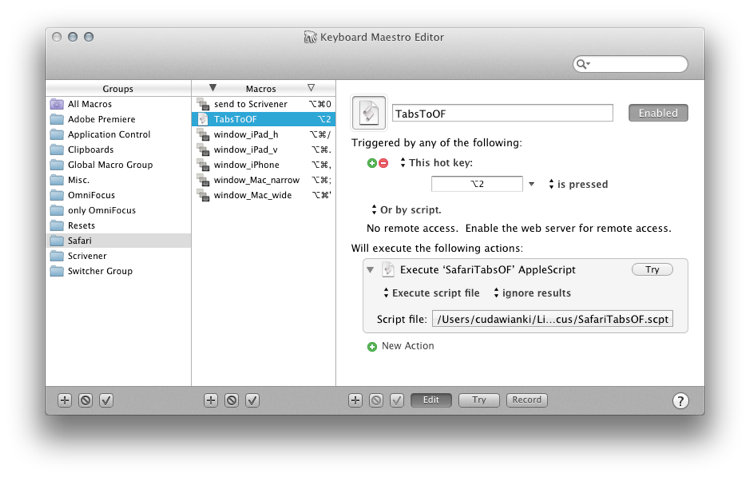Delete selected action via circle-slash icon
This screenshot has width=750, height=478.
(376, 400)
